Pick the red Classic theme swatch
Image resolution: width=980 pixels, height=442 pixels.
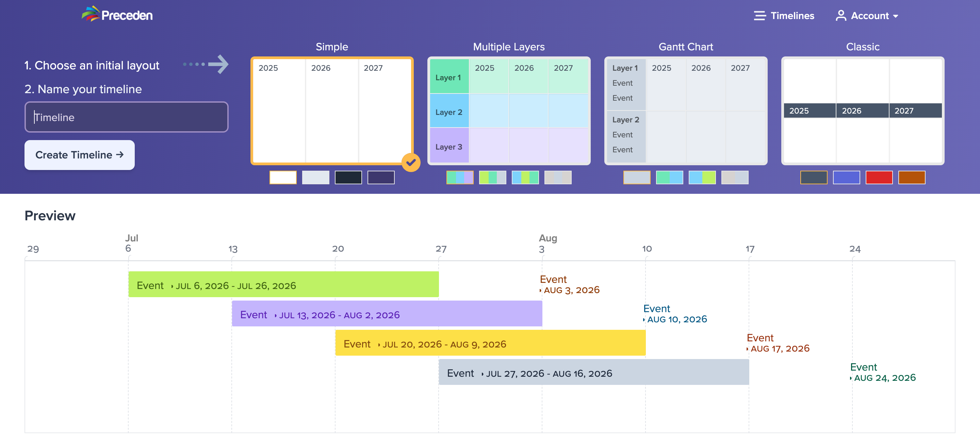click(879, 177)
